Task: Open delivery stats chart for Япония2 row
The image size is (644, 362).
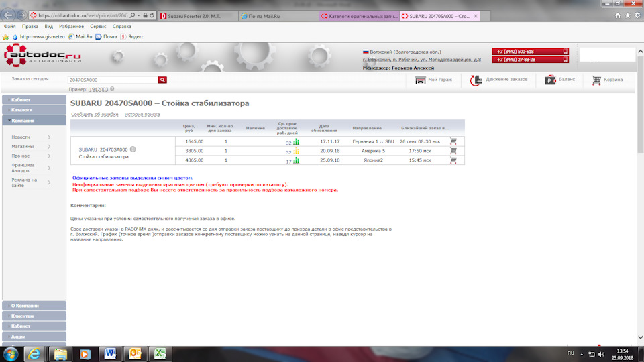Action: click(x=296, y=160)
